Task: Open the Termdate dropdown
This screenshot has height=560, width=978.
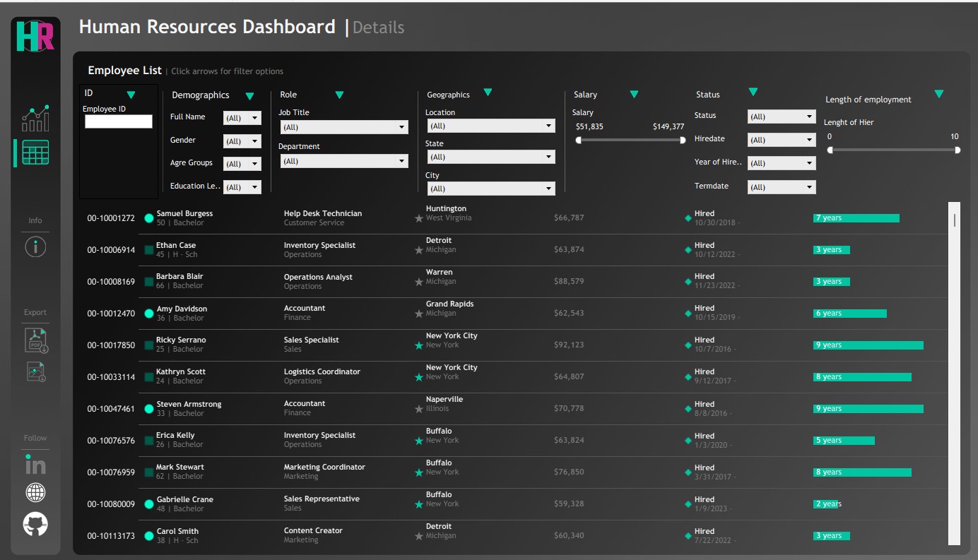Action: click(782, 187)
